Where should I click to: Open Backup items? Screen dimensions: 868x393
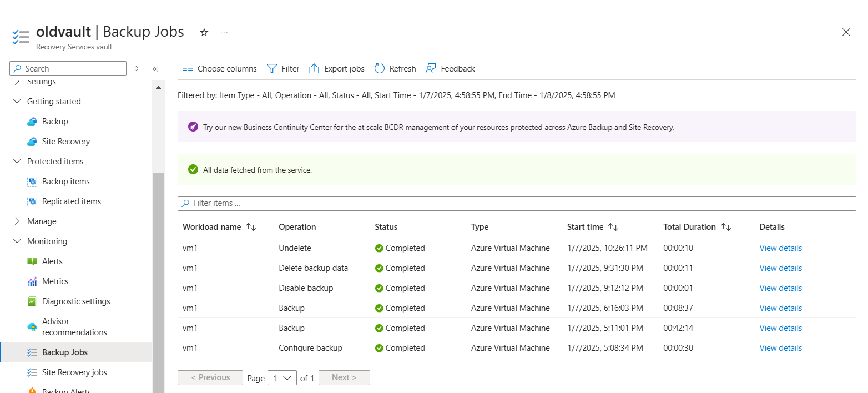[x=66, y=182]
